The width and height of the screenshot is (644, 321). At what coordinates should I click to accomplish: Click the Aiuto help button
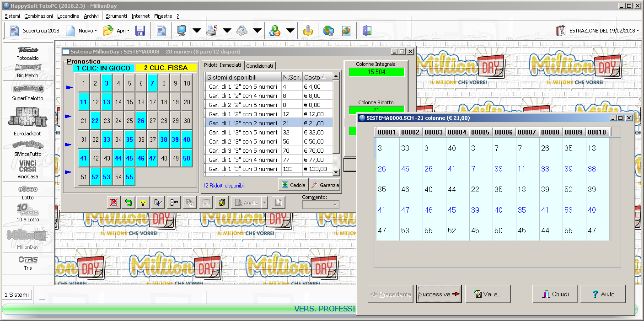tap(603, 294)
